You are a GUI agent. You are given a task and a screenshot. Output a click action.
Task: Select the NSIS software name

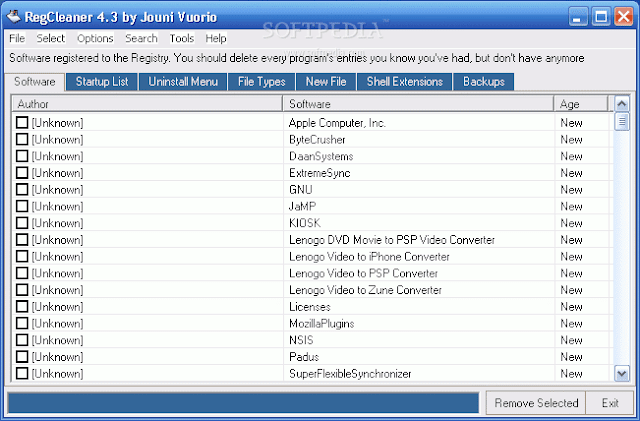[x=301, y=340]
